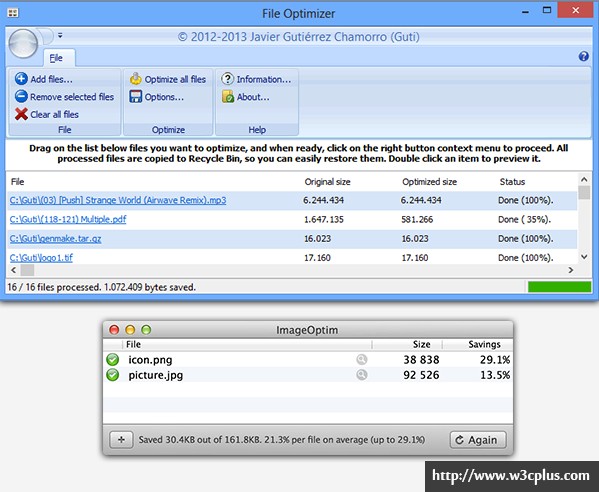Click the horizontal scroll right arrow
599x492 pixels.
point(571,270)
